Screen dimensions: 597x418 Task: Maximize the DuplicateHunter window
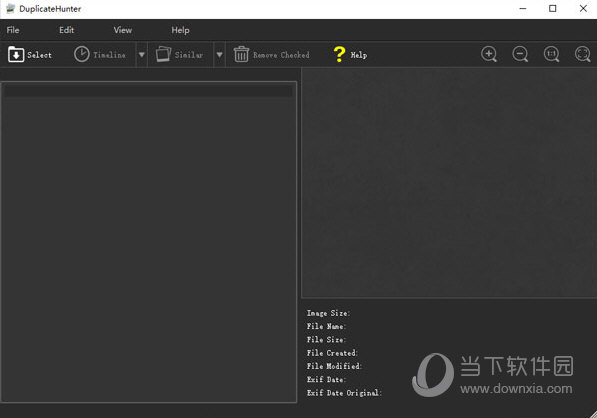pyautogui.click(x=552, y=8)
